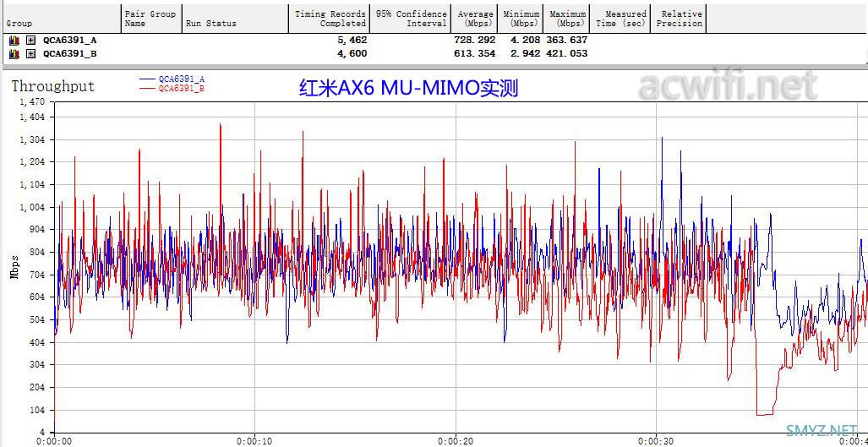The height and width of the screenshot is (447, 868).
Task: Select the 2.942 minimum value
Action: coord(526,54)
